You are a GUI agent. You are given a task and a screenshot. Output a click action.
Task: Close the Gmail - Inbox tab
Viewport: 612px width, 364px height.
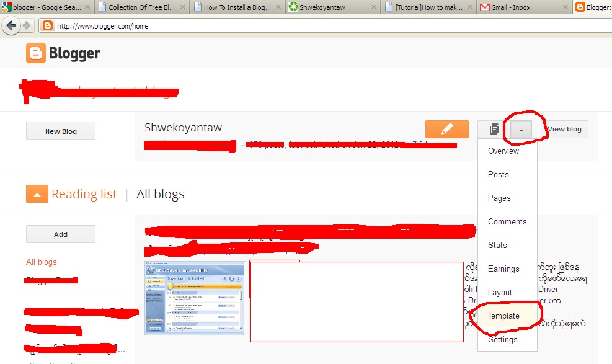point(565,7)
